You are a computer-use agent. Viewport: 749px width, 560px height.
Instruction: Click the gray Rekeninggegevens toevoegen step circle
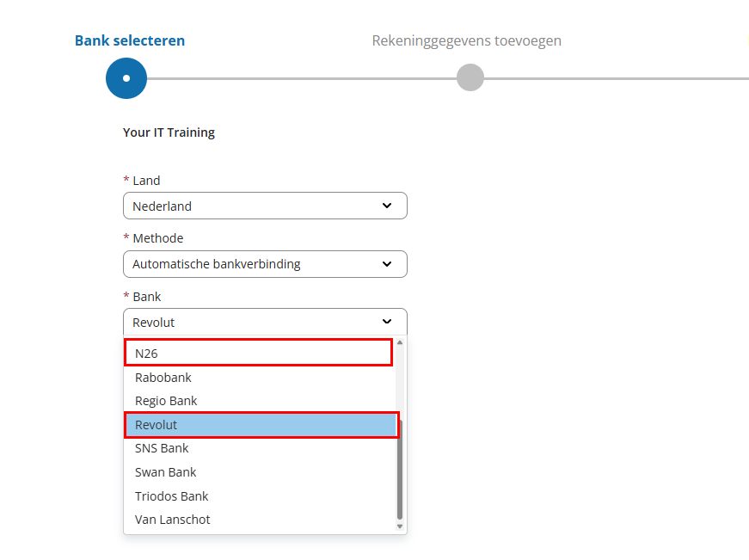click(x=470, y=77)
